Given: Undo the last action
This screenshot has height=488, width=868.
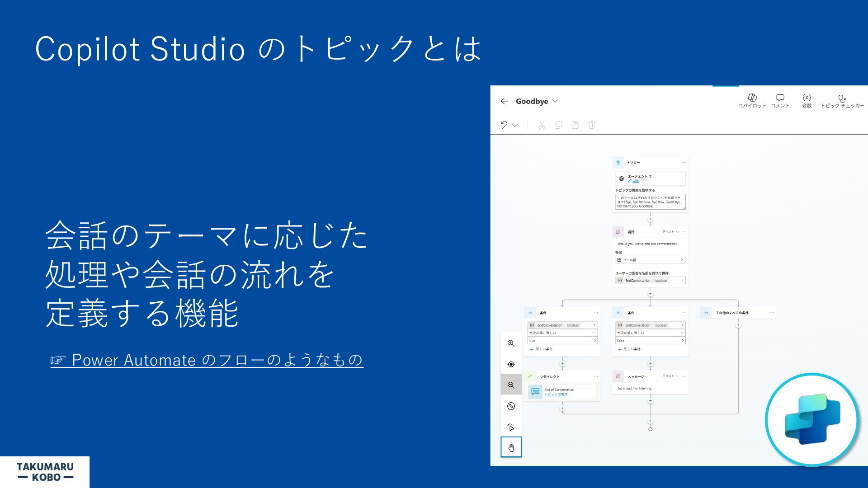Looking at the screenshot, I should 504,125.
